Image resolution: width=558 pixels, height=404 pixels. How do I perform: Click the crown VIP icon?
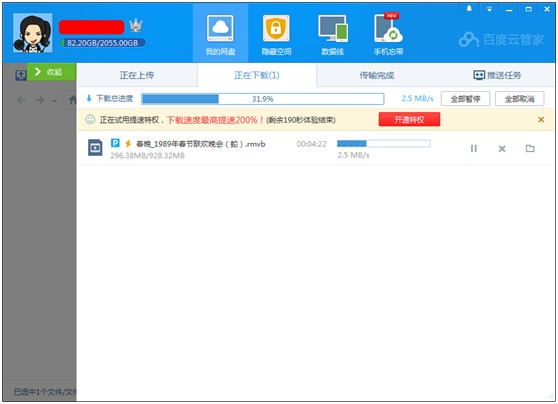136,26
